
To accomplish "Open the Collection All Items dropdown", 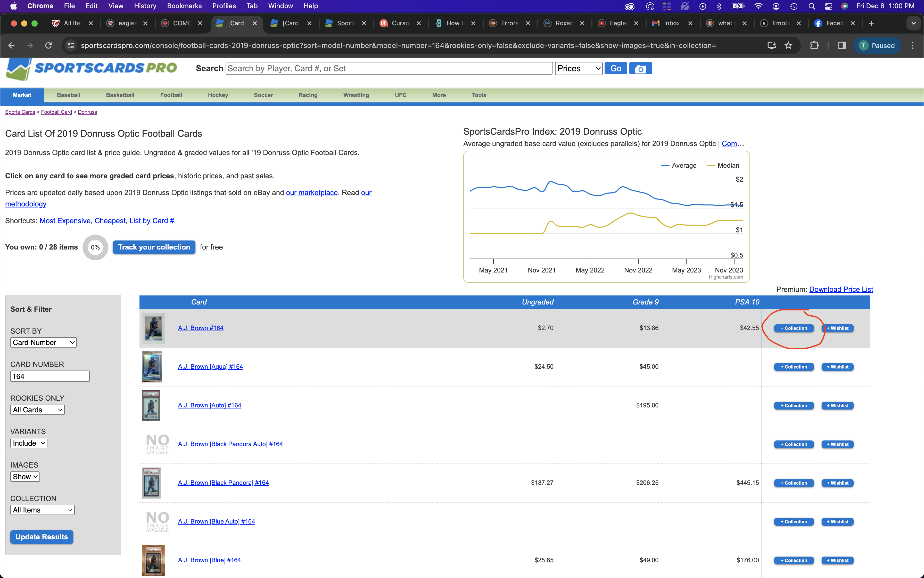I will [x=42, y=510].
